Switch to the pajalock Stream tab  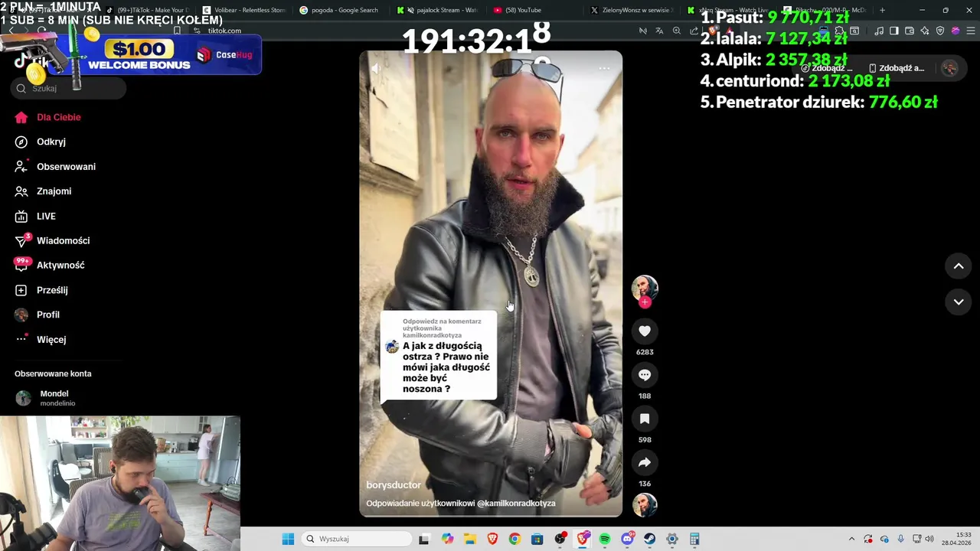437,10
